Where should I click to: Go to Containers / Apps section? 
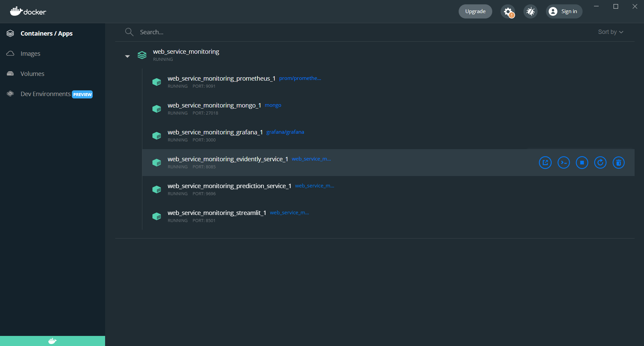47,33
